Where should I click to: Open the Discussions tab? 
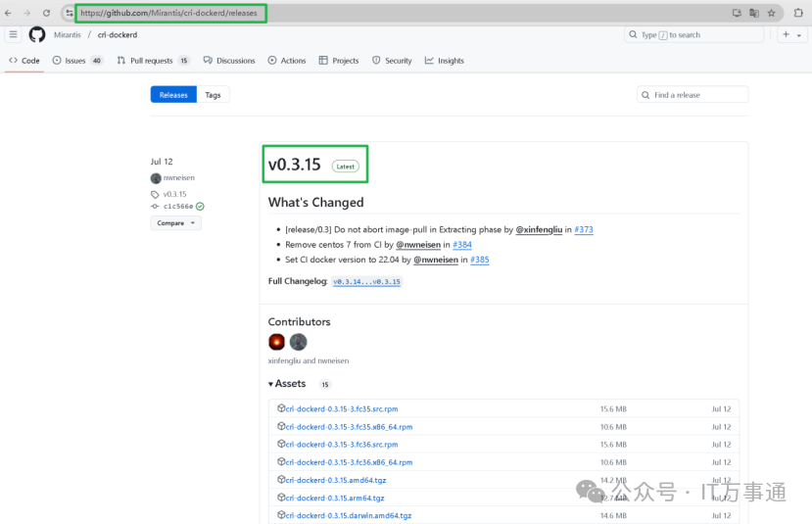pyautogui.click(x=229, y=61)
